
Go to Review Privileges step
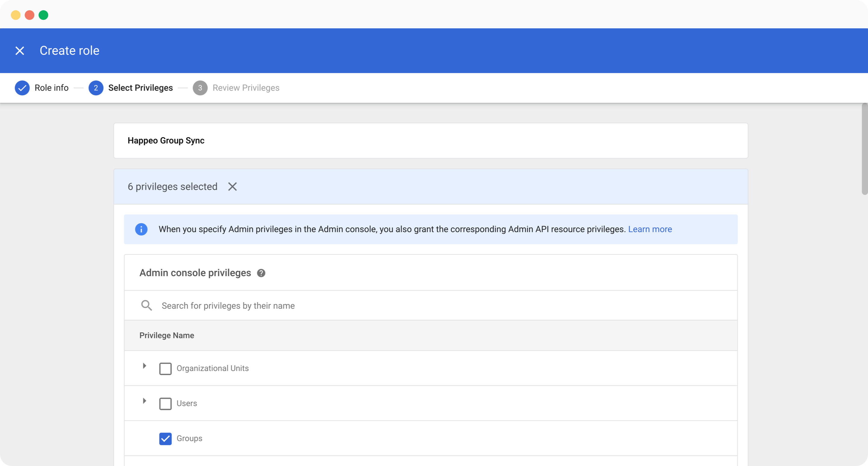(x=246, y=88)
